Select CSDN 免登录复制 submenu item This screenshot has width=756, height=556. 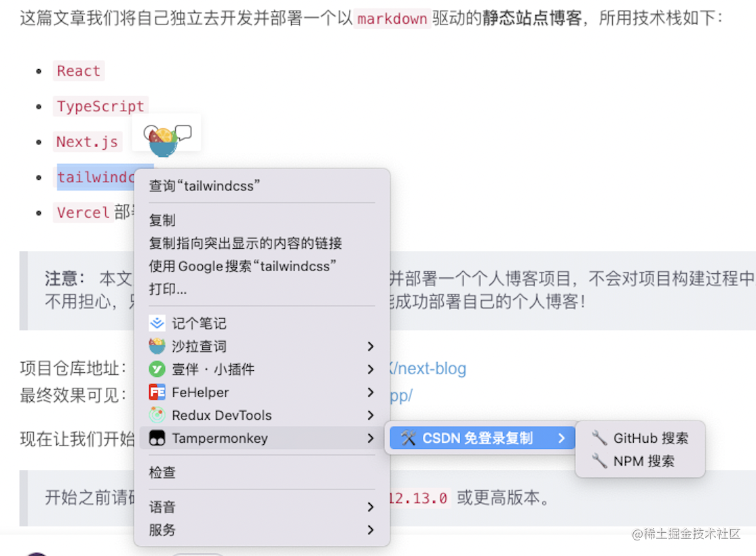tap(482, 438)
